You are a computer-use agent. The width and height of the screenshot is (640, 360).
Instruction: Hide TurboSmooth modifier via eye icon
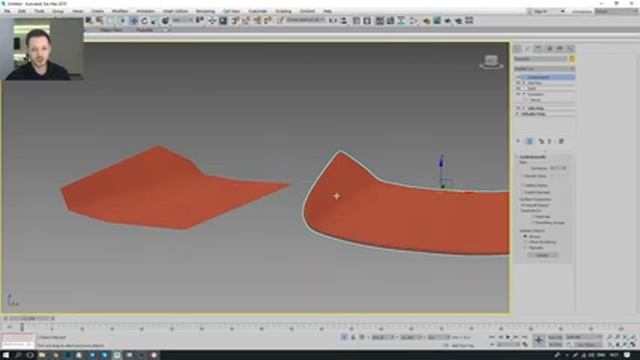(518, 77)
